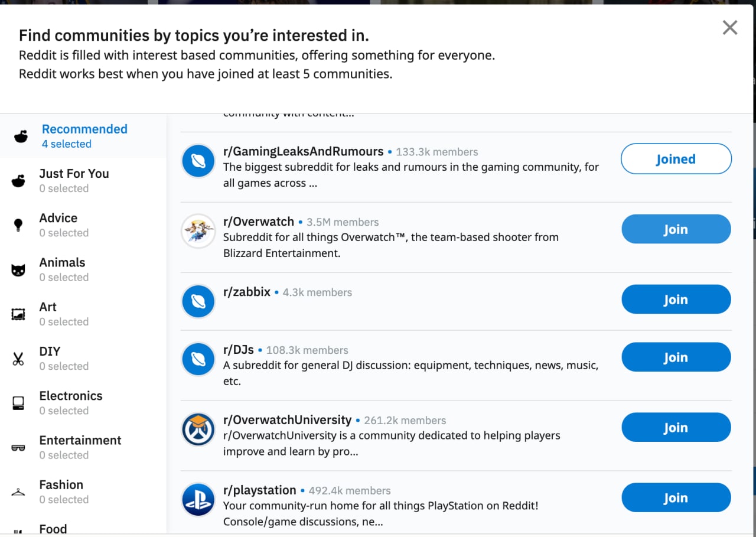This screenshot has height=537, width=756.
Task: Join the r/Overwatch community
Action: pyautogui.click(x=676, y=229)
